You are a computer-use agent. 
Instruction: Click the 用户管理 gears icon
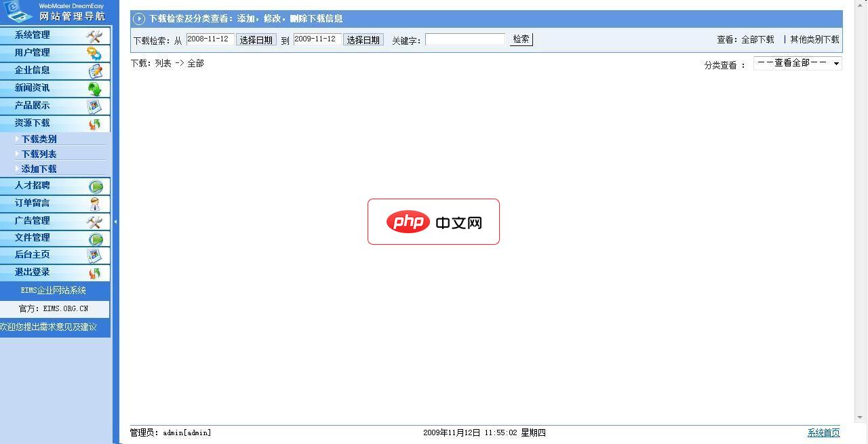pyautogui.click(x=94, y=53)
